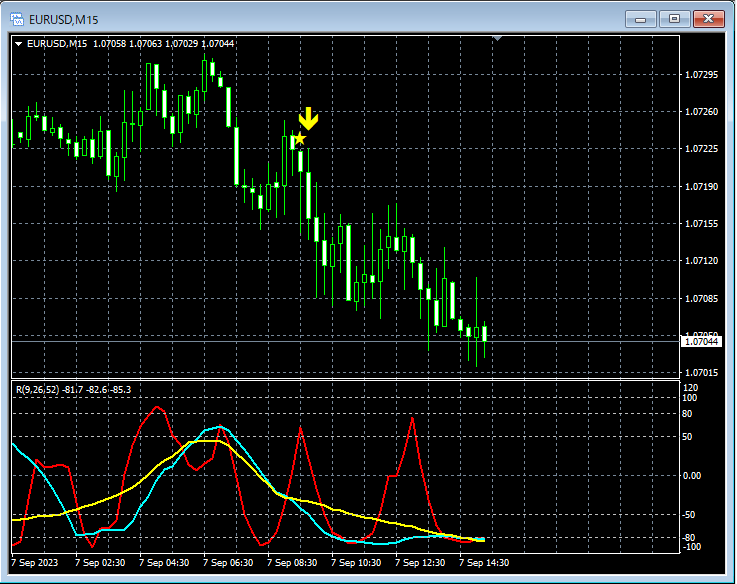737x584 pixels.
Task: Click price scale value 1.07225
Action: 701,149
